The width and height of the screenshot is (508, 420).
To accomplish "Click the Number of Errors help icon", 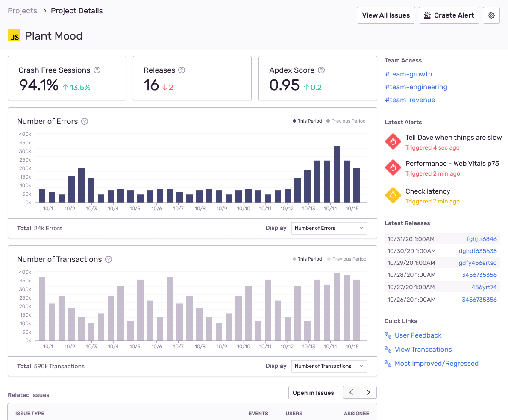I will (x=85, y=121).
